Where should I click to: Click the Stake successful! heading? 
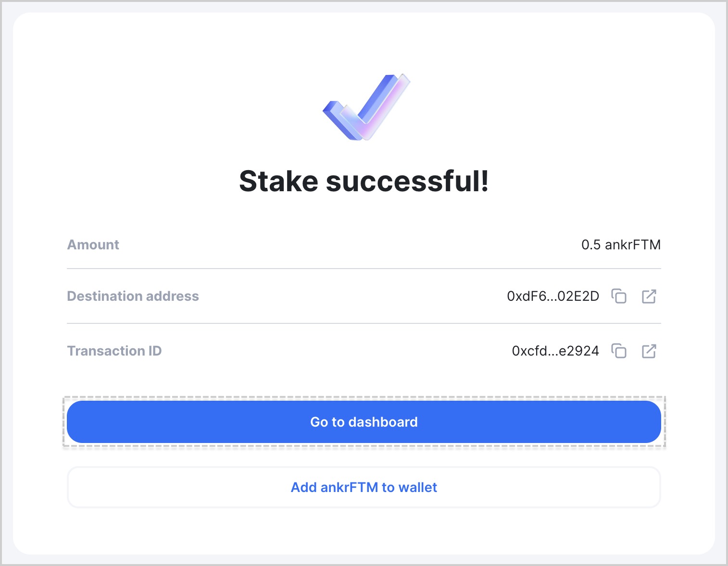[x=364, y=181]
